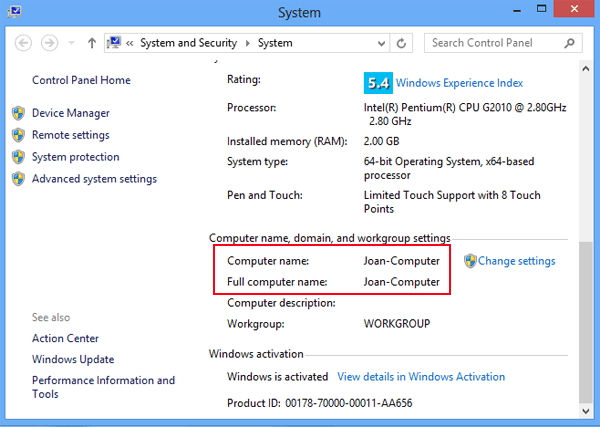Screen dimensions: 600x427
Task: Click the scrollbar down arrow
Action: click(x=586, y=411)
